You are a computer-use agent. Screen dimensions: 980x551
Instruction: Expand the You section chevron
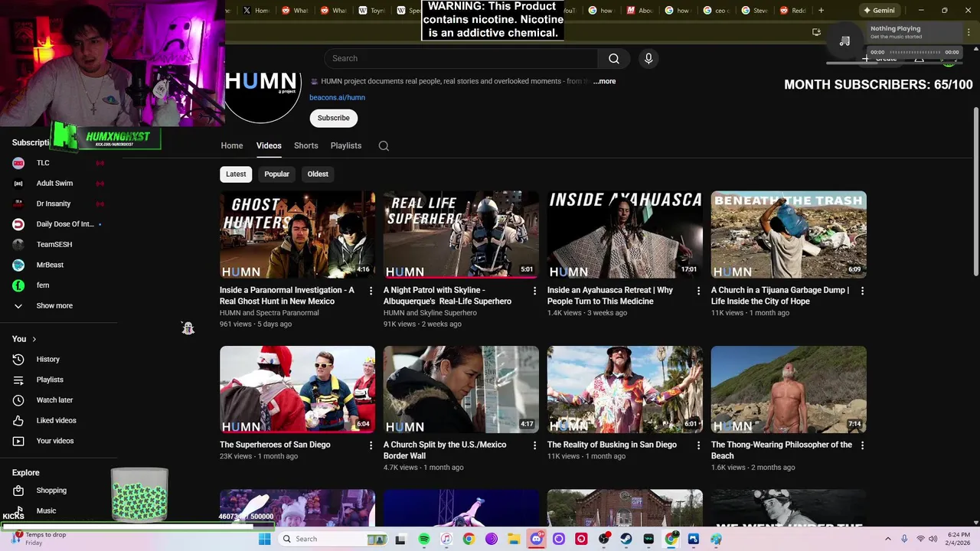tap(34, 339)
